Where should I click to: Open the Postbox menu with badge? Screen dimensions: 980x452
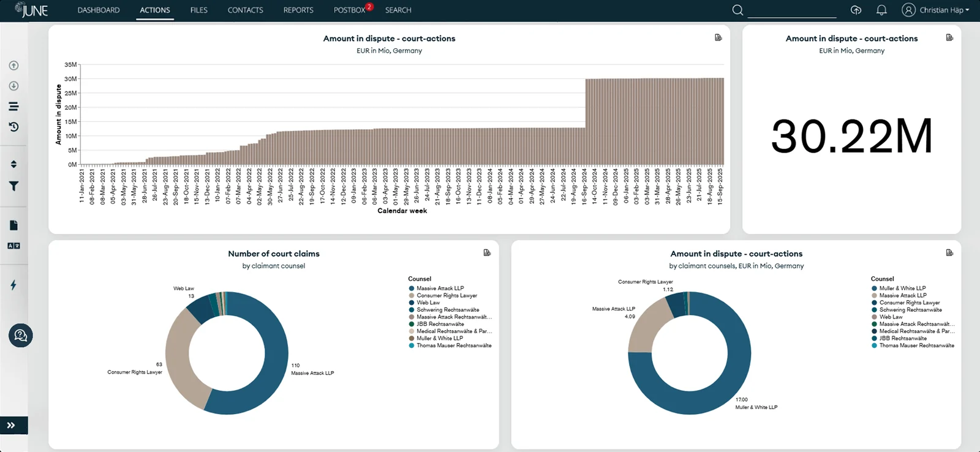pos(353,10)
